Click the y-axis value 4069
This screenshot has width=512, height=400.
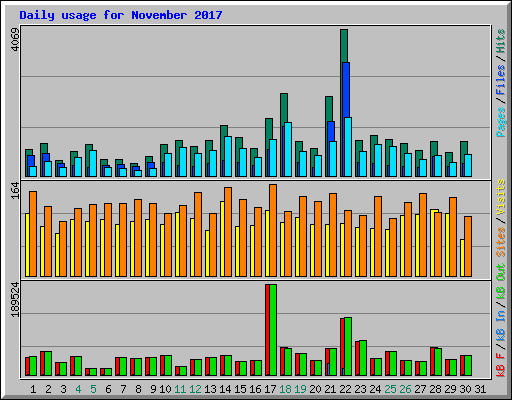click(15, 40)
